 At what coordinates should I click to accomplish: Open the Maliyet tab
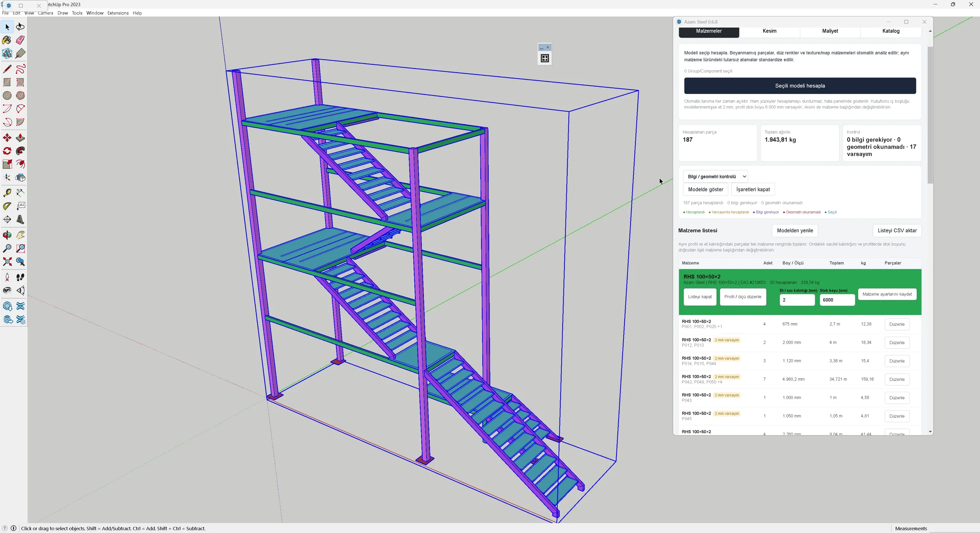click(830, 31)
